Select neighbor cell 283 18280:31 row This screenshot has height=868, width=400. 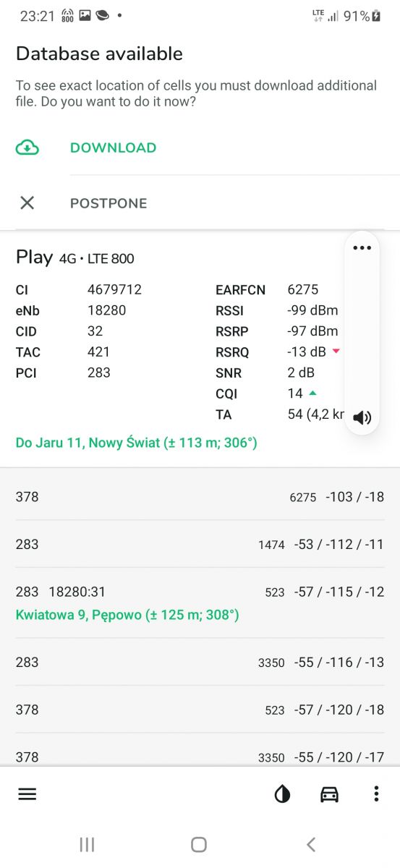[x=200, y=603]
